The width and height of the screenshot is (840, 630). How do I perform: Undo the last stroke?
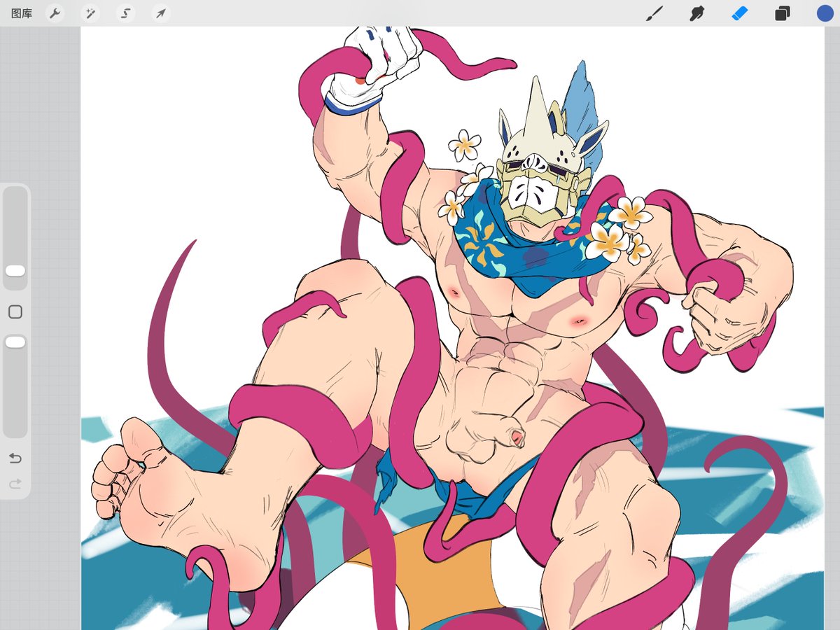(15, 458)
